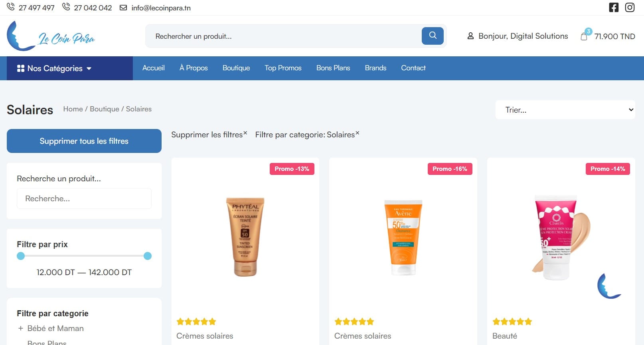Click the price range slider track
This screenshot has height=345, width=644.
pyautogui.click(x=84, y=256)
